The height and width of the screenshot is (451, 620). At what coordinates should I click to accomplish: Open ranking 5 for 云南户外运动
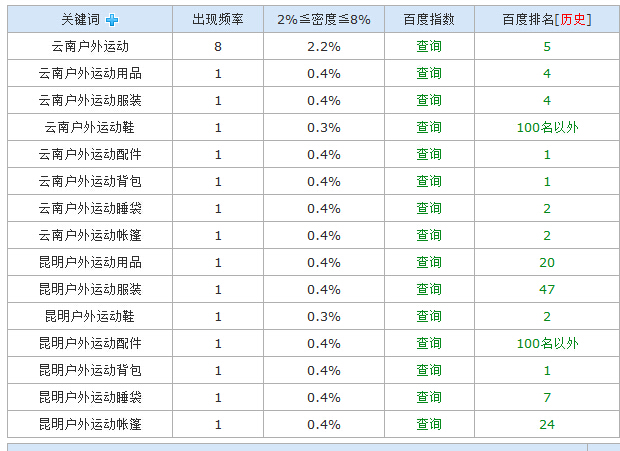click(547, 47)
